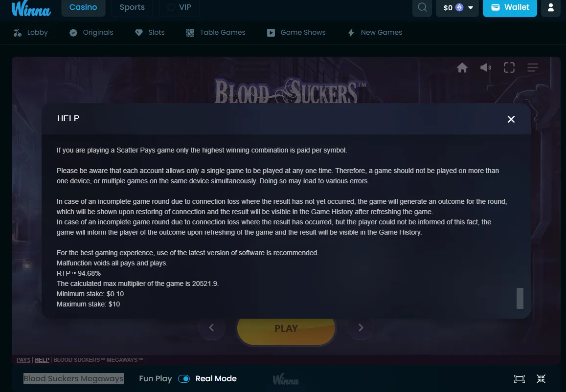Toggle Fun Play / Real Mode switch

184,379
